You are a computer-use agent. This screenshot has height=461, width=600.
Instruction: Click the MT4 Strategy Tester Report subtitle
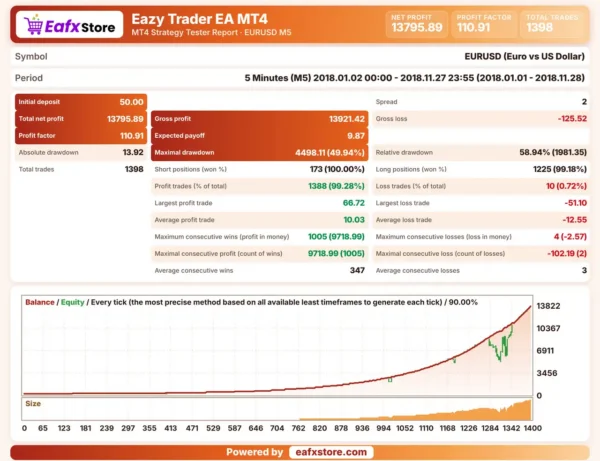(211, 33)
